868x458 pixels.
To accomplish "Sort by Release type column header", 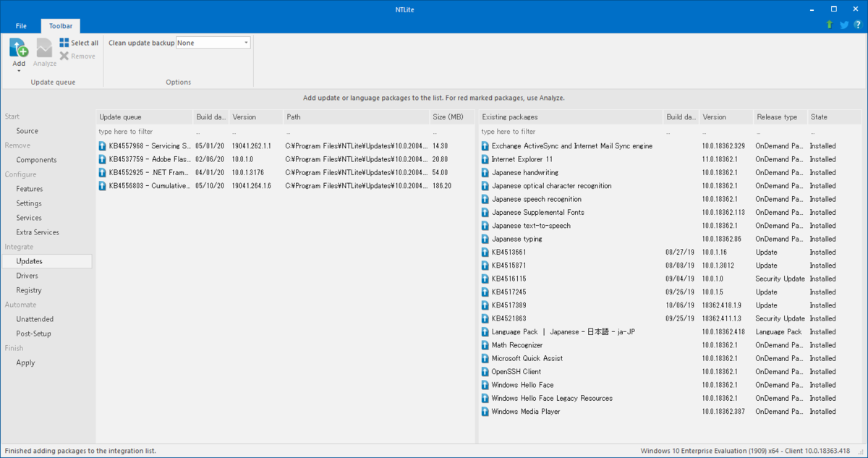I will pos(780,116).
